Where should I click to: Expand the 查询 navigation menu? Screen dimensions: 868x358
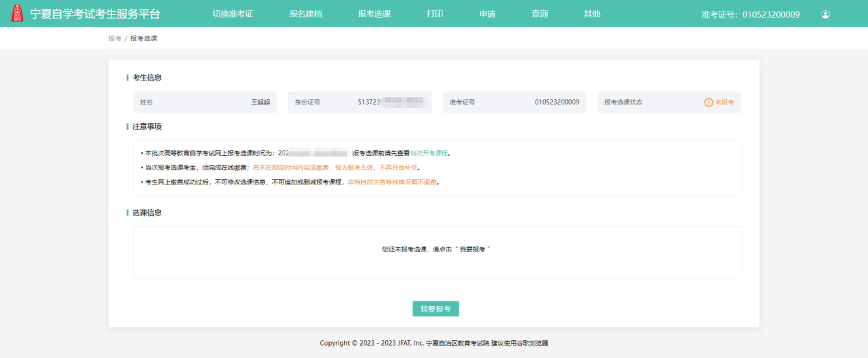pyautogui.click(x=540, y=14)
